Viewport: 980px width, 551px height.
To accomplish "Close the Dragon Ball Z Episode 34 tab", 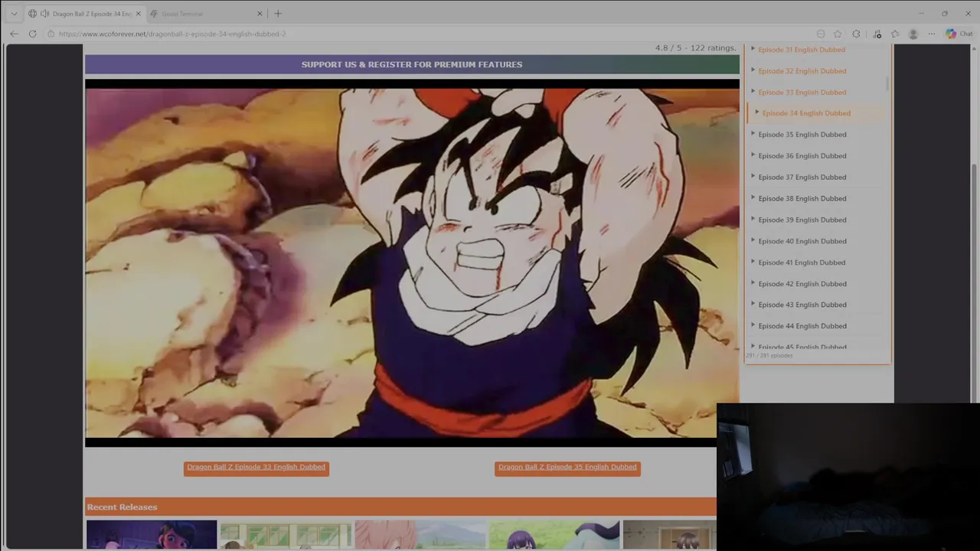I will tap(138, 14).
